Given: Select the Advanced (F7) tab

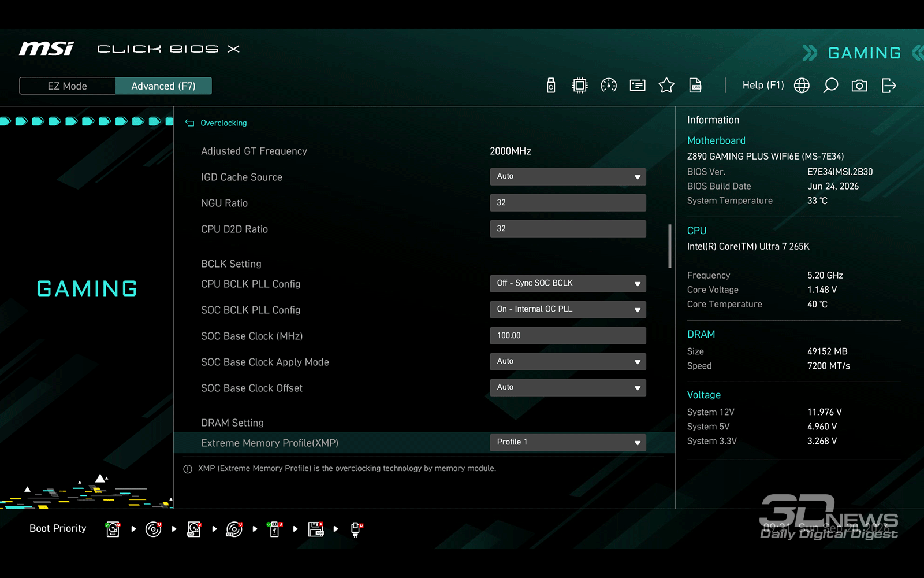Looking at the screenshot, I should pyautogui.click(x=163, y=86).
